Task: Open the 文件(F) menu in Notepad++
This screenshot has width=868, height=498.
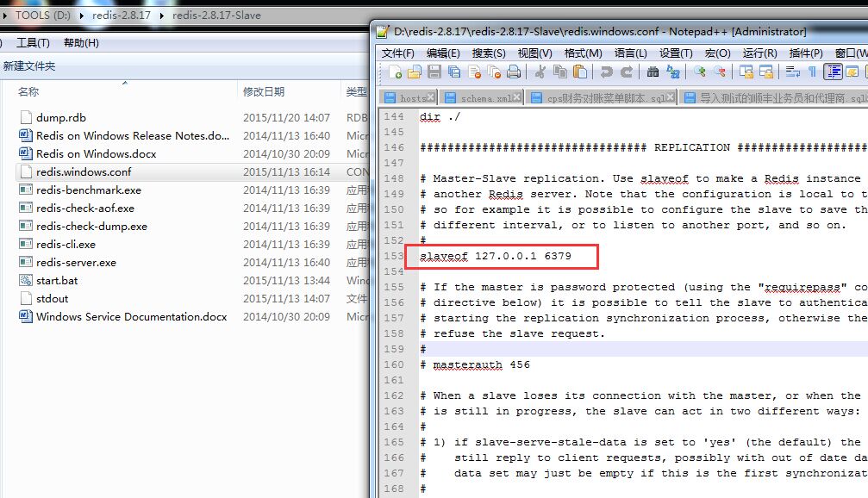Action: 398,53
